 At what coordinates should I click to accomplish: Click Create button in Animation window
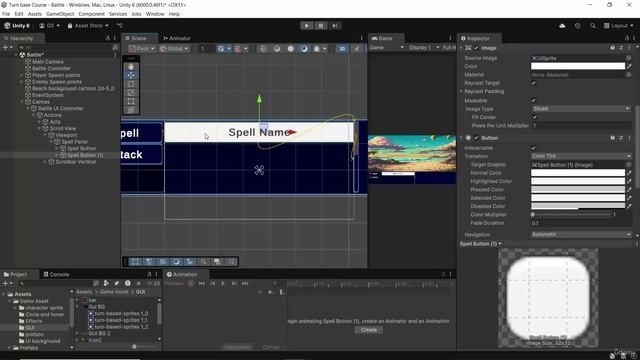coord(369,330)
